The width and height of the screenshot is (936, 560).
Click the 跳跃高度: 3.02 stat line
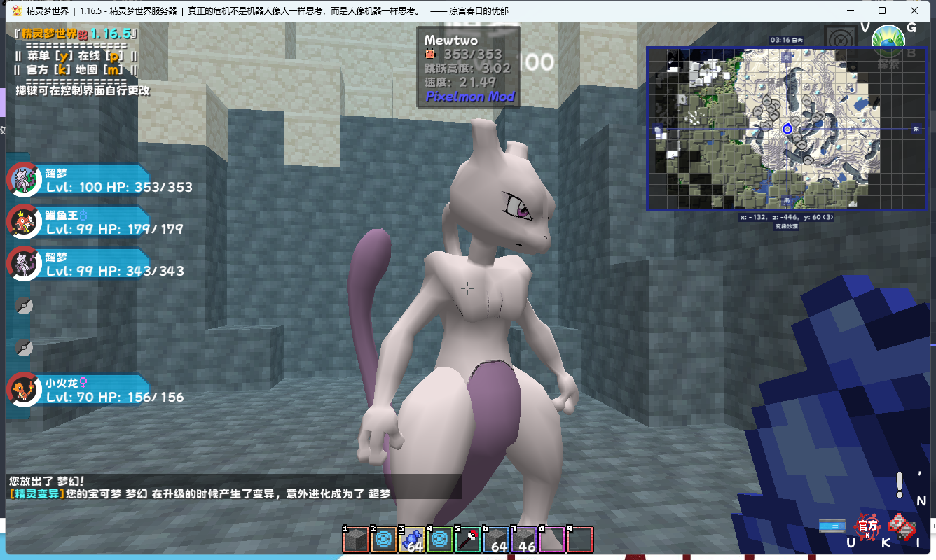click(x=468, y=68)
